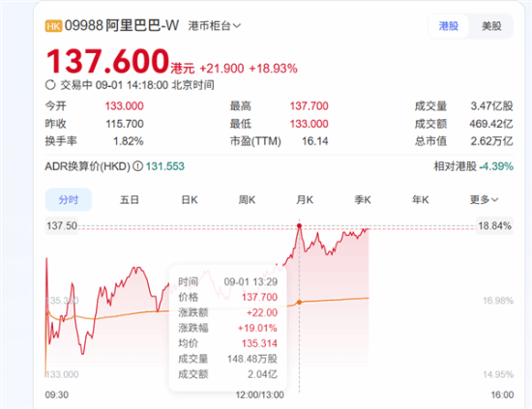Click the tooltip price 137.700

pyautogui.click(x=259, y=298)
